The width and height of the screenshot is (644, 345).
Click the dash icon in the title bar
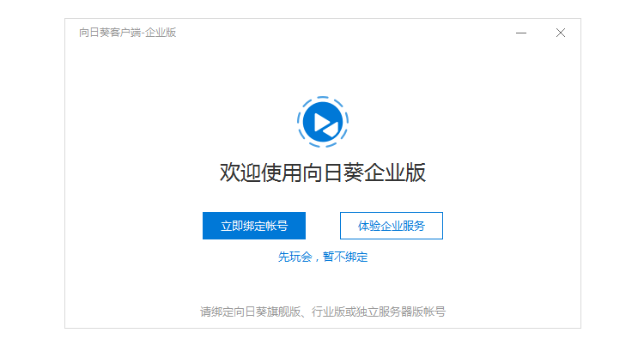point(521,33)
